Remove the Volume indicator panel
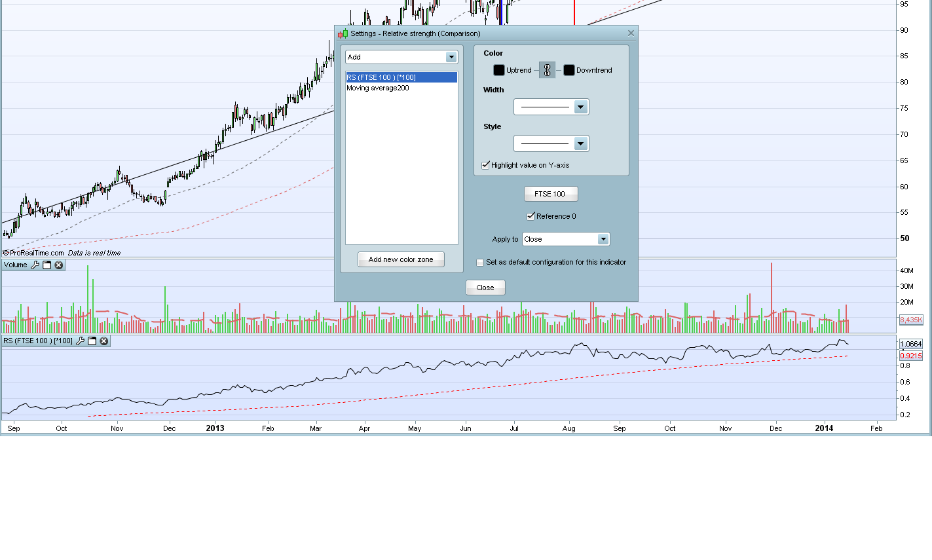 point(59,265)
